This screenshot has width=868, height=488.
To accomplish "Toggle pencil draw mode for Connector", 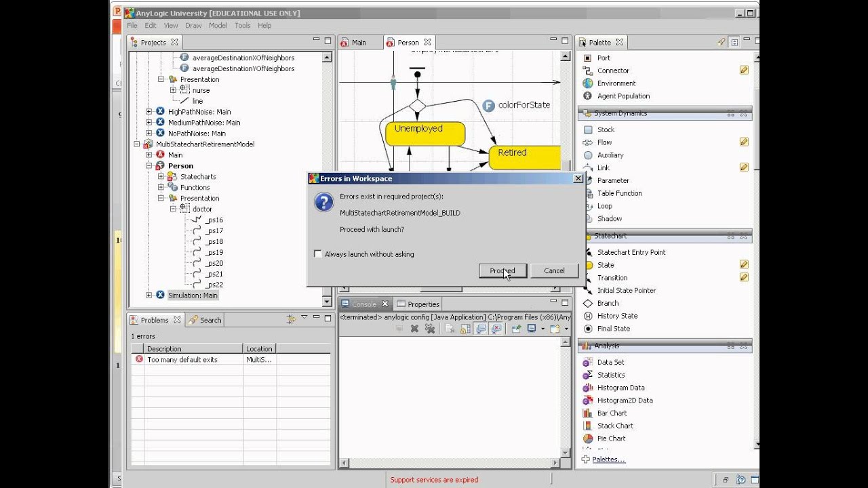I will [744, 70].
